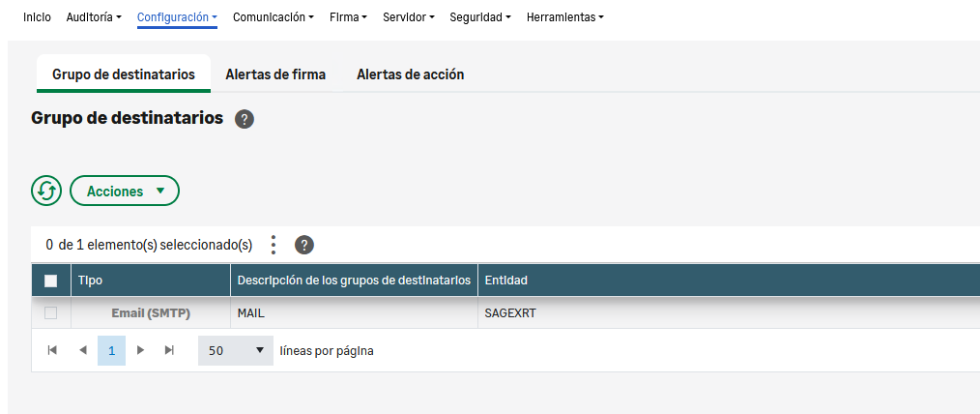Image resolution: width=980 pixels, height=414 pixels.
Task: Sort by the Entidad column header
Action: (x=505, y=281)
